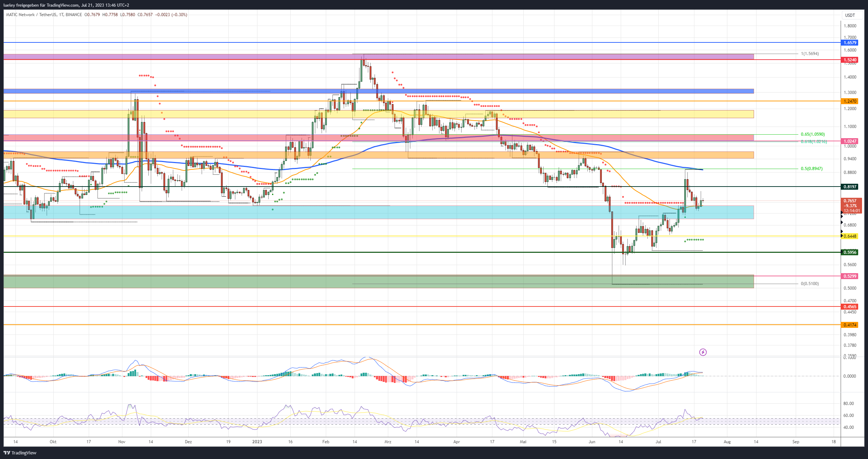Click the -9.37% change label
Viewport: 868px width, 459px height.
(x=851, y=206)
